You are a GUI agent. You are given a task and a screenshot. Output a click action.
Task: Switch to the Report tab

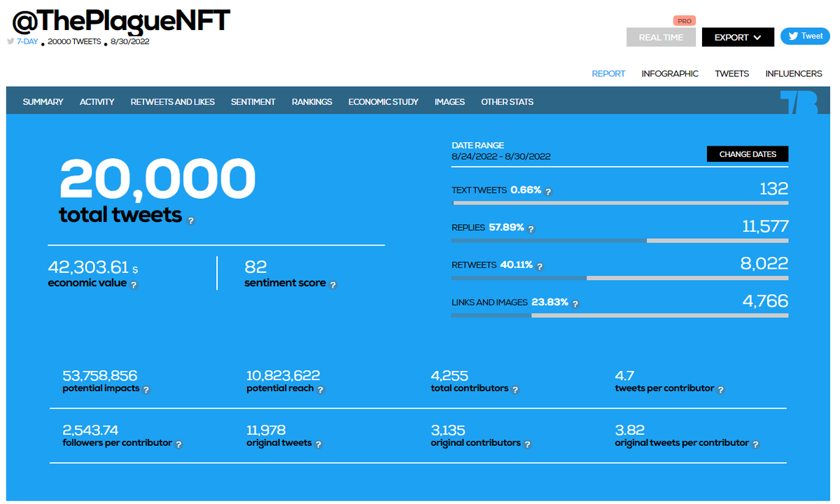(608, 73)
